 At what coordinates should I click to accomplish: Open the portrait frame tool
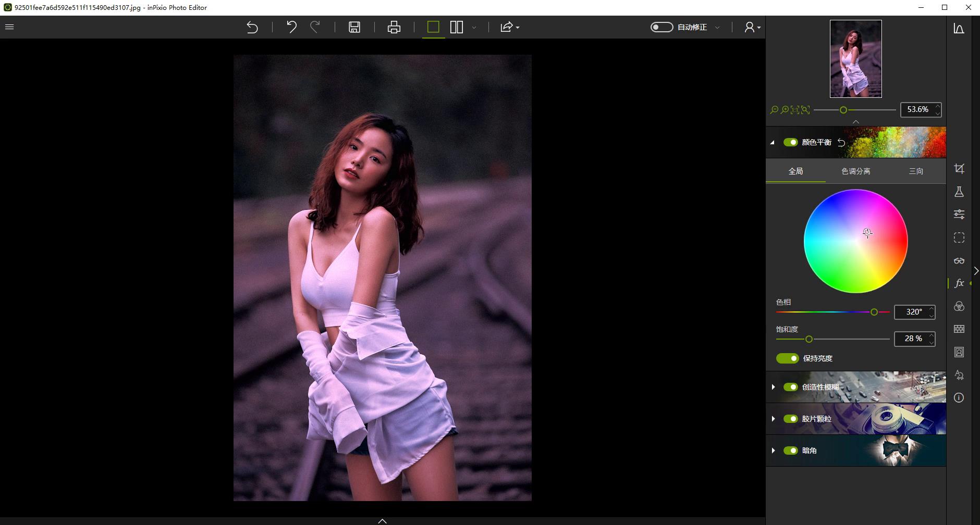pyautogui.click(x=959, y=352)
